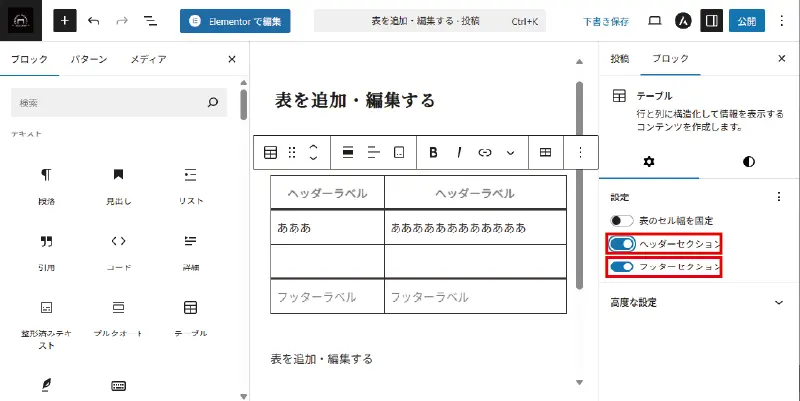Insert a 詳細 details block
This screenshot has height=401, width=800.
(190, 253)
